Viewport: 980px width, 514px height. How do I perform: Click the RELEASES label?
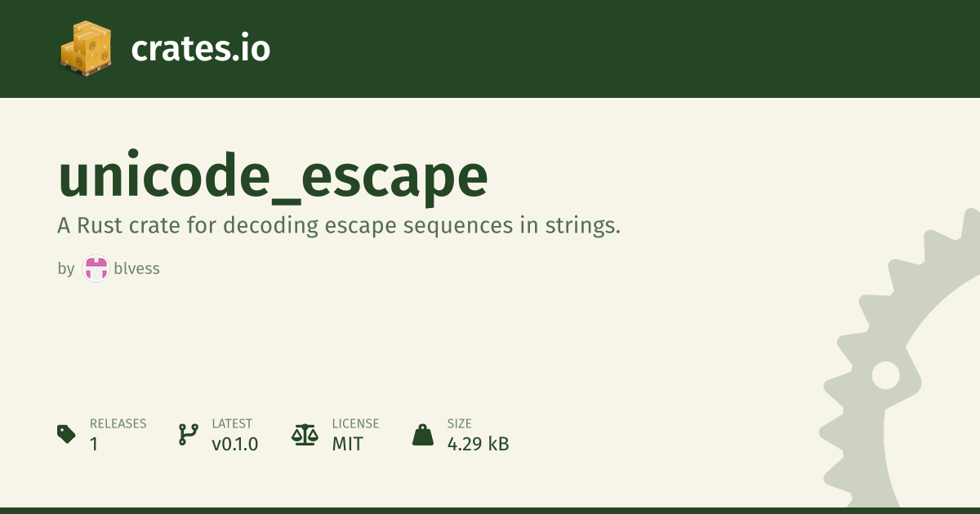(x=118, y=423)
